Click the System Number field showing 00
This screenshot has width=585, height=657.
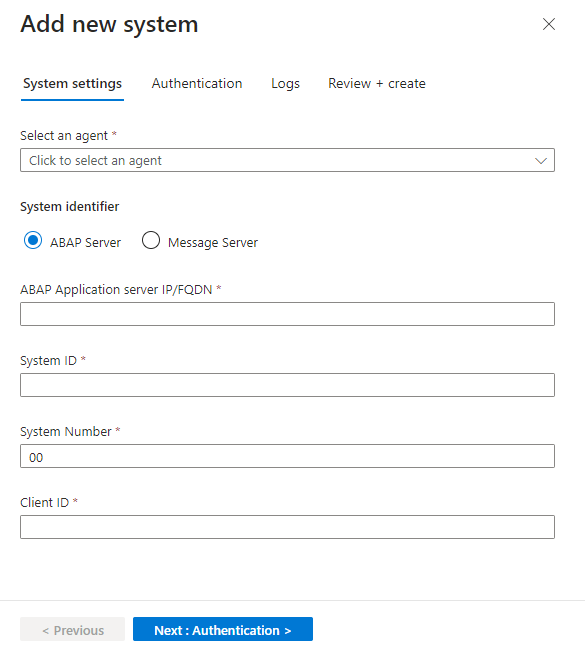[287, 456]
